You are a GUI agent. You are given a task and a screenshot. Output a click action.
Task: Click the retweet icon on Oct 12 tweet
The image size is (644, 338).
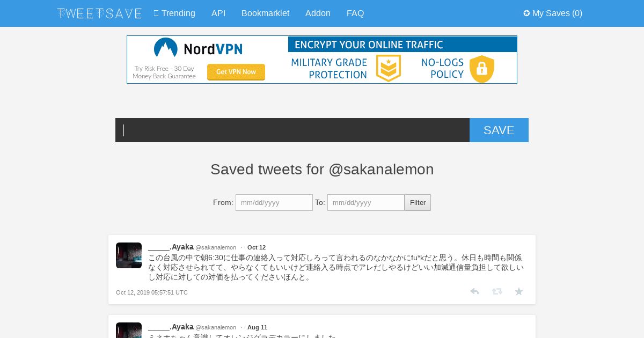coord(497,291)
